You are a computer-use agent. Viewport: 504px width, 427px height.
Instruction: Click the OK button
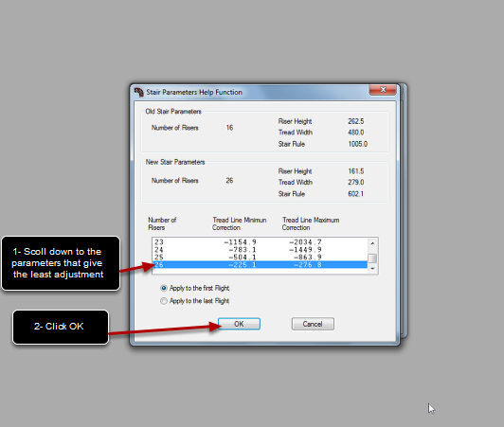[x=239, y=324]
